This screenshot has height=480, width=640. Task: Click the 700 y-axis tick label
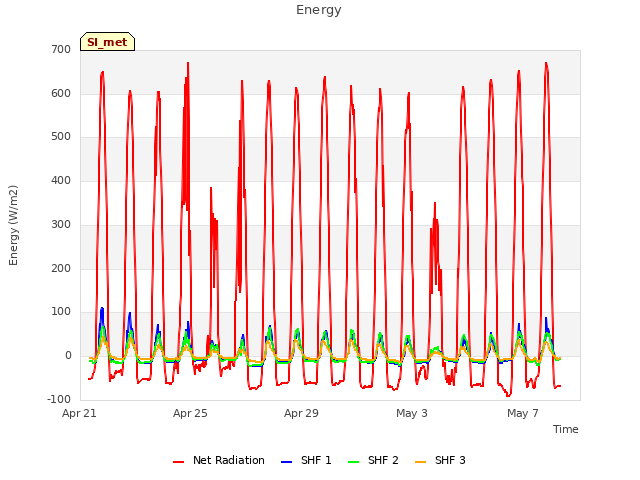61,50
